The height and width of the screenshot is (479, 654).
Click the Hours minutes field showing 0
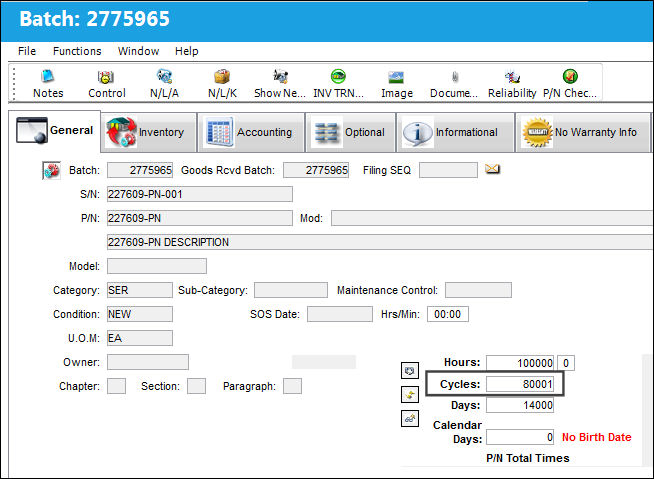tap(566, 363)
